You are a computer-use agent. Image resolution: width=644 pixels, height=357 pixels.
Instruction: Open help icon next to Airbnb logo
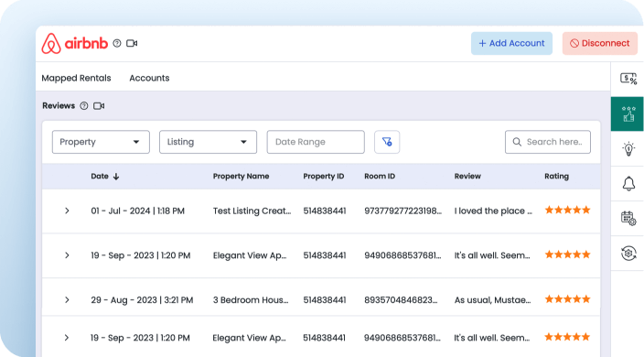pyautogui.click(x=117, y=43)
